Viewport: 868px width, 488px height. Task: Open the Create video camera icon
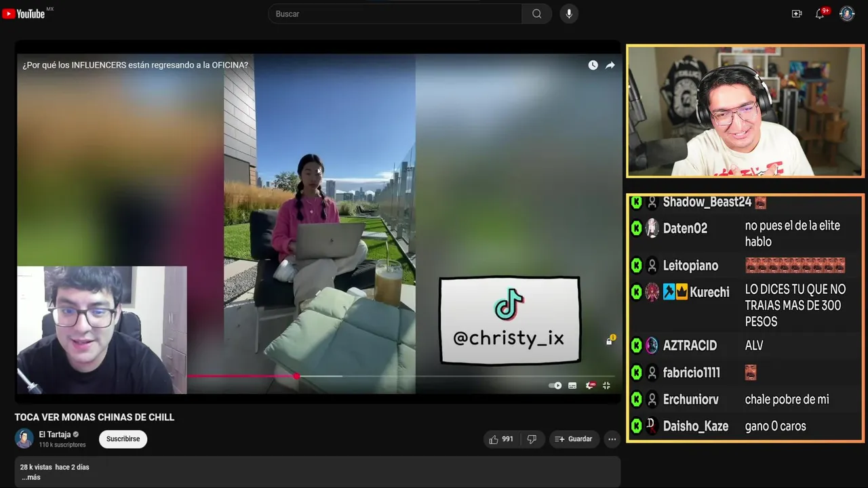pyautogui.click(x=797, y=14)
